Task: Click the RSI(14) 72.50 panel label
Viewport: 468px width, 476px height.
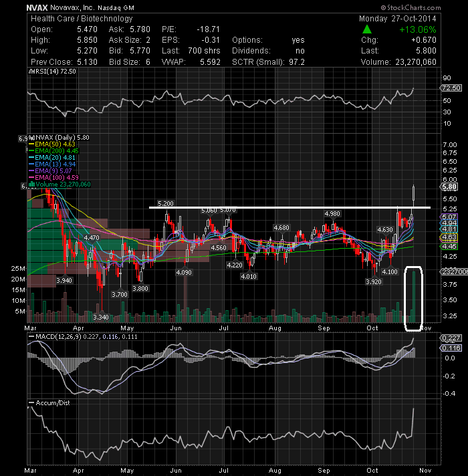Action: [56, 72]
